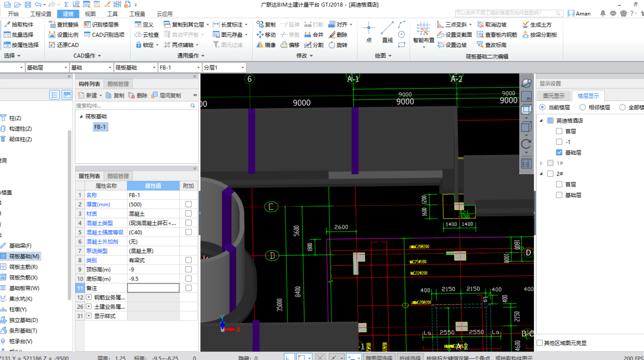Image resolution: width=644 pixels, height=360 pixels.
Task: Click the view rotate icon on canvas toolbar
Action: (526, 144)
